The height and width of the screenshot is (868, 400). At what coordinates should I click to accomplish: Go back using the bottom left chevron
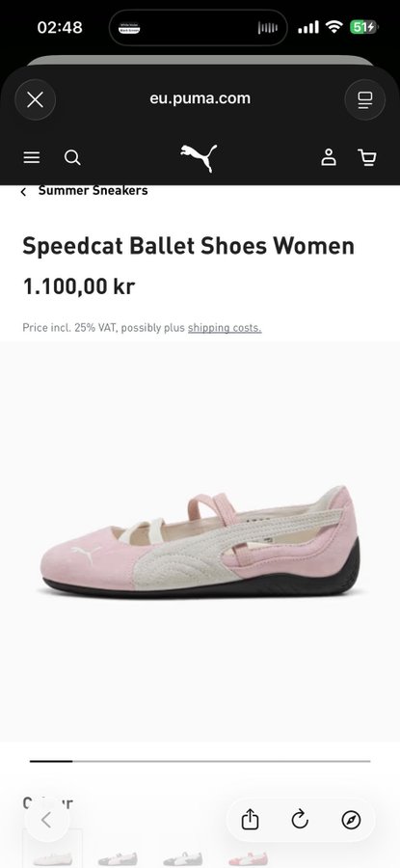click(x=46, y=820)
